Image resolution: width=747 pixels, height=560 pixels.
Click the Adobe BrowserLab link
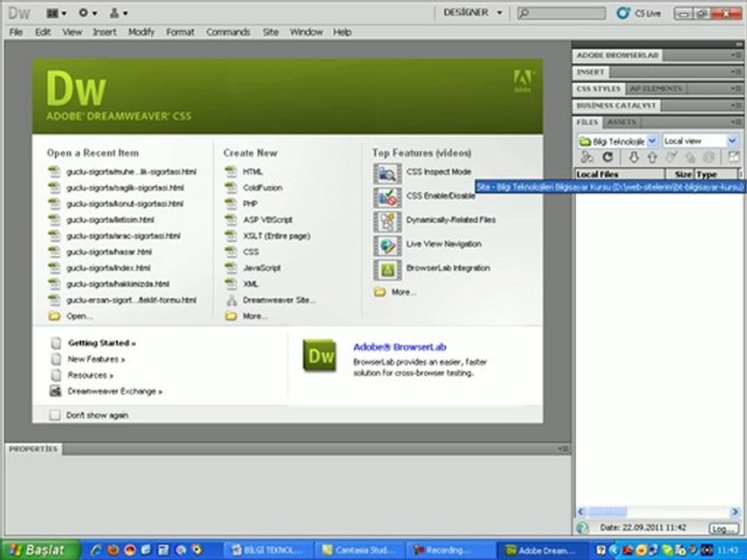coord(400,347)
